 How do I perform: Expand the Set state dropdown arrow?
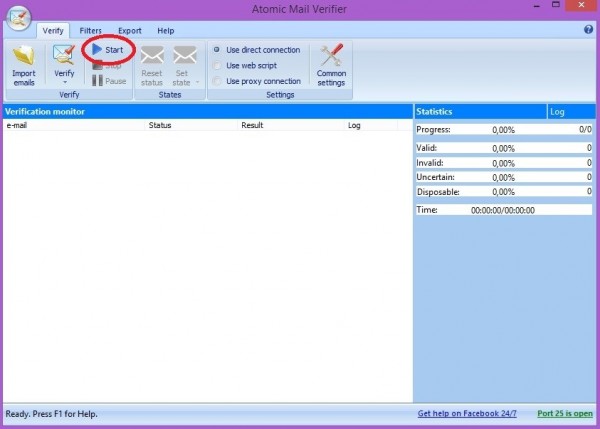coord(197,82)
